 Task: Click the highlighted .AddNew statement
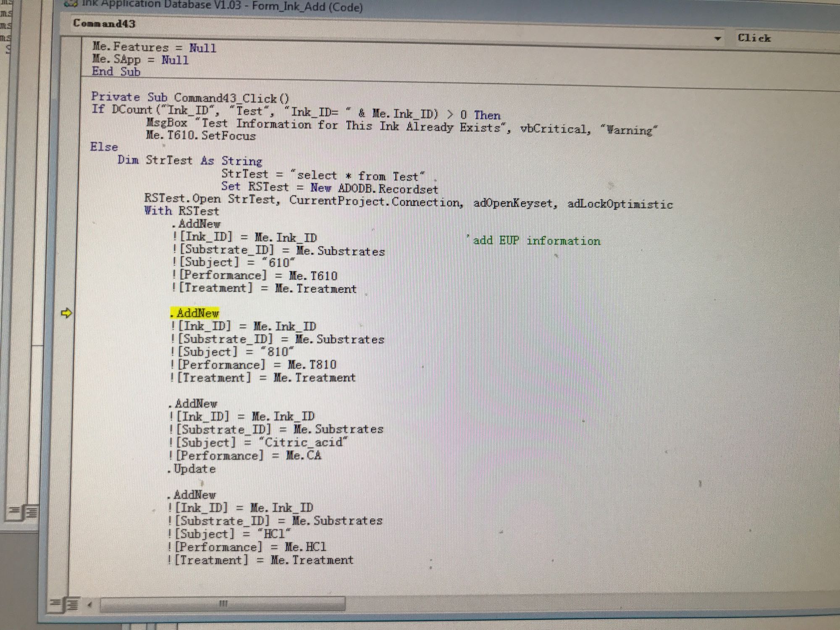(194, 313)
